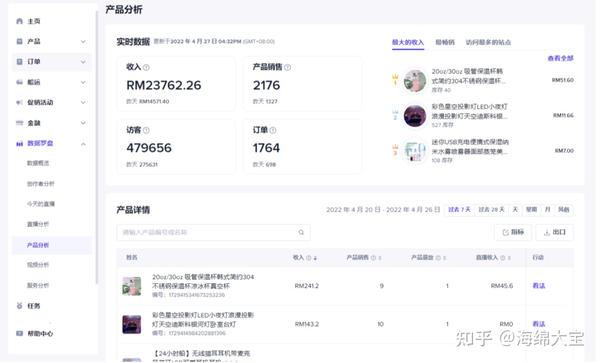Click 看法 link for 吸管保温杯 row
Viewport: 600px width, 363px height.
(x=539, y=286)
